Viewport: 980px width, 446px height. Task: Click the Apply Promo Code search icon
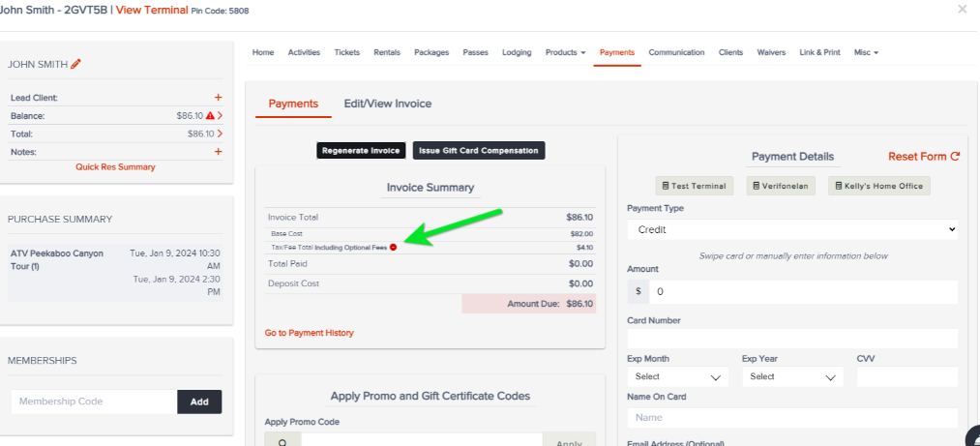[x=283, y=440]
